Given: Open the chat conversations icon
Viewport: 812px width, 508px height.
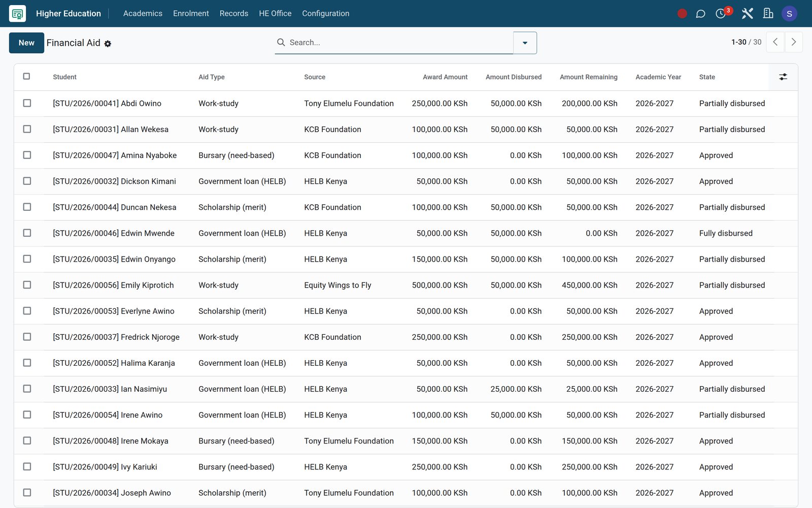Looking at the screenshot, I should coord(700,14).
